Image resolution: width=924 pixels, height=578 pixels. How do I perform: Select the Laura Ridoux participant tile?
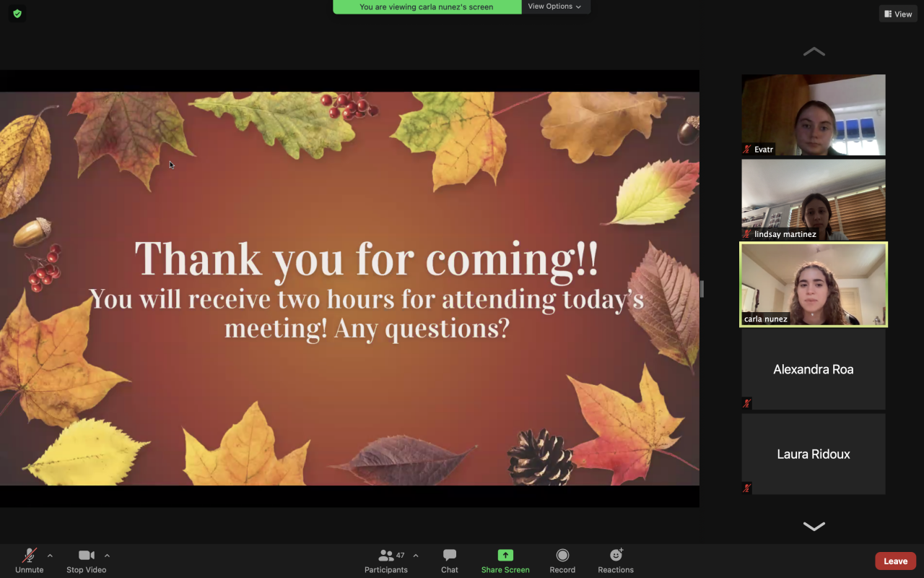point(814,454)
